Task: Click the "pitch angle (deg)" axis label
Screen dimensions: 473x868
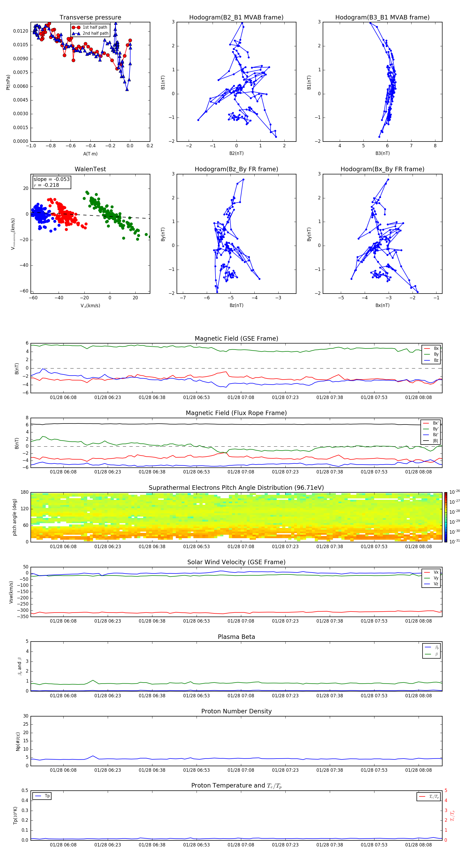Action: click(14, 517)
